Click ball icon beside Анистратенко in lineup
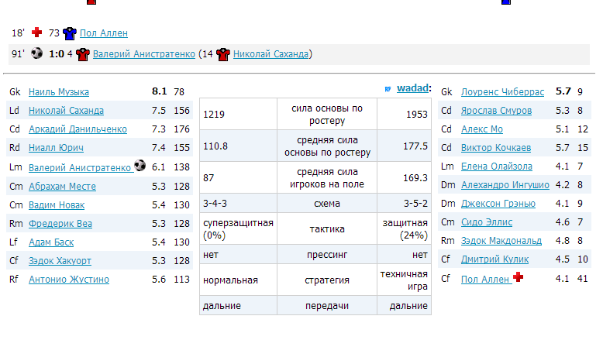603x364 pixels. pos(140,166)
